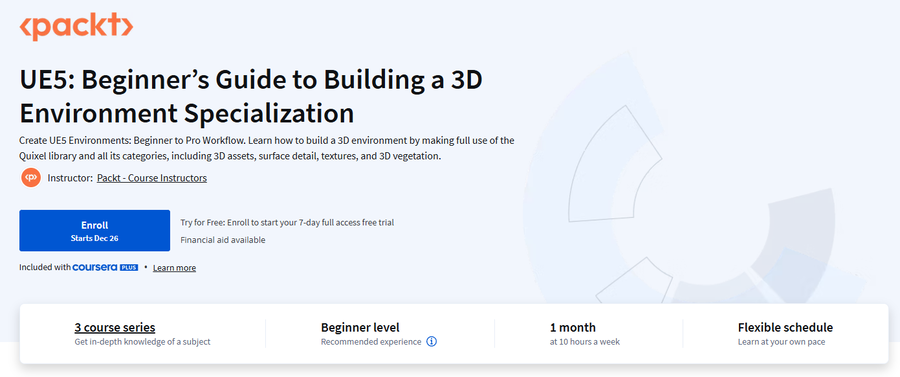Open the Packt - Course Instructors link
Viewport: 900px width, 377px height.
point(152,178)
